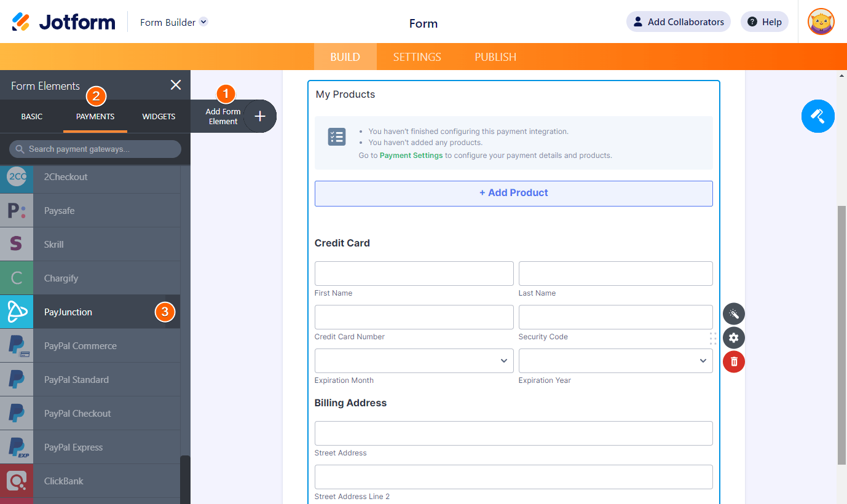Select the Skrill gateway name

54,245
